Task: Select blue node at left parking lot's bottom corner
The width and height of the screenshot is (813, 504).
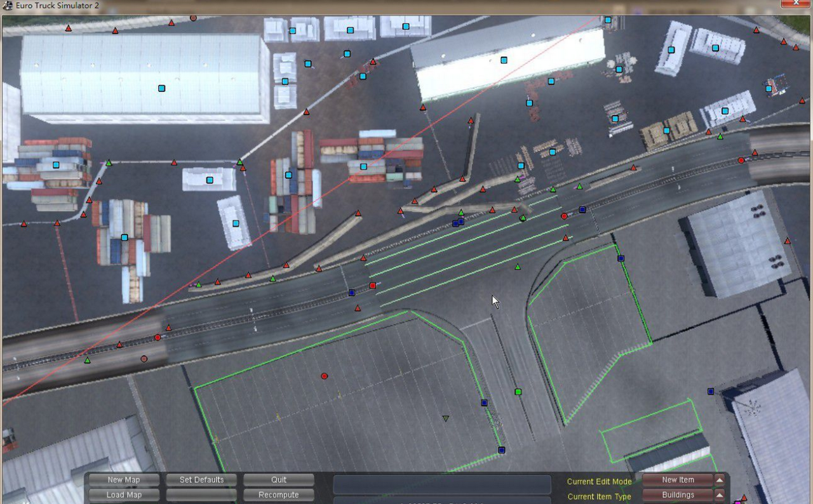Action: pos(501,450)
